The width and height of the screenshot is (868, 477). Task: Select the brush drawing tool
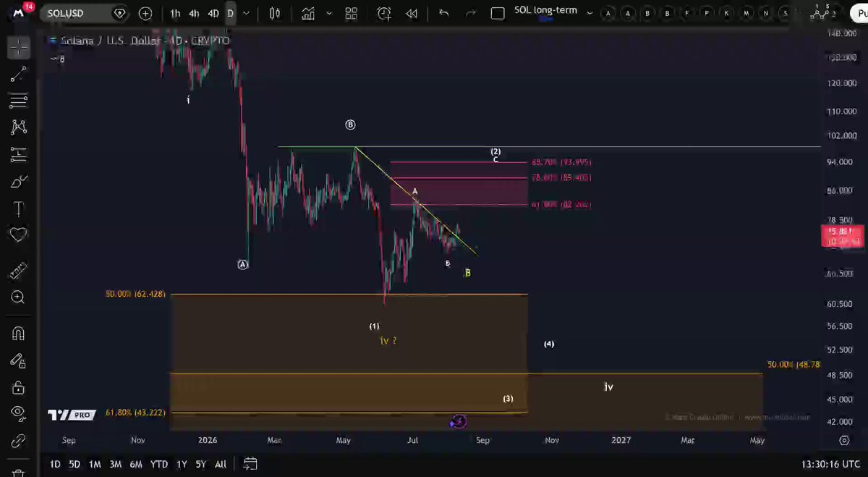point(19,181)
